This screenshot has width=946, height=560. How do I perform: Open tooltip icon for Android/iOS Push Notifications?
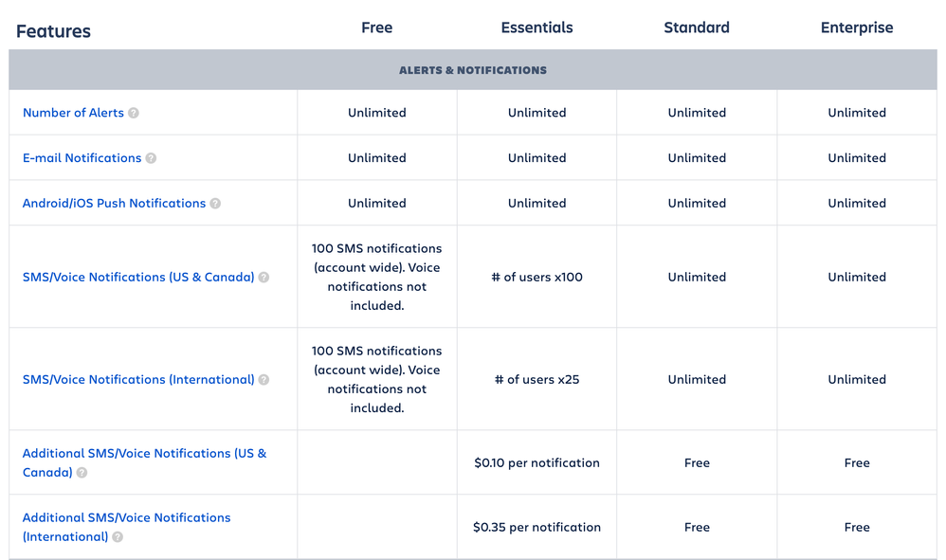pyautogui.click(x=215, y=203)
